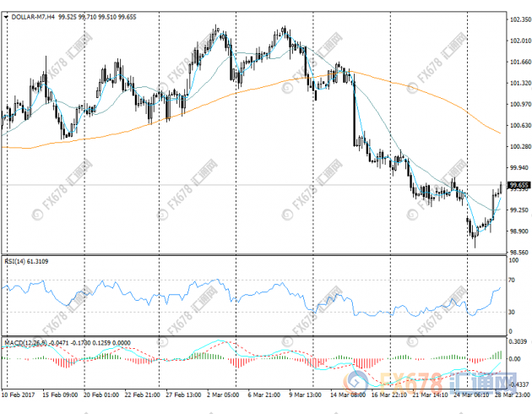Click the chart dropdown triangle beside DOLLAR-M7
The height and width of the screenshot is (414, 532).
coord(6,5)
